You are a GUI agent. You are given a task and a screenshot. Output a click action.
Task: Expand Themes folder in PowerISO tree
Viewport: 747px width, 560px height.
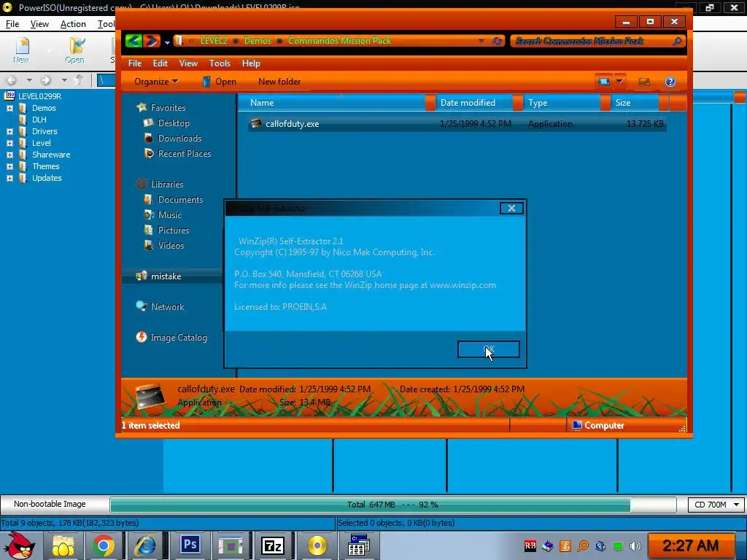point(9,166)
